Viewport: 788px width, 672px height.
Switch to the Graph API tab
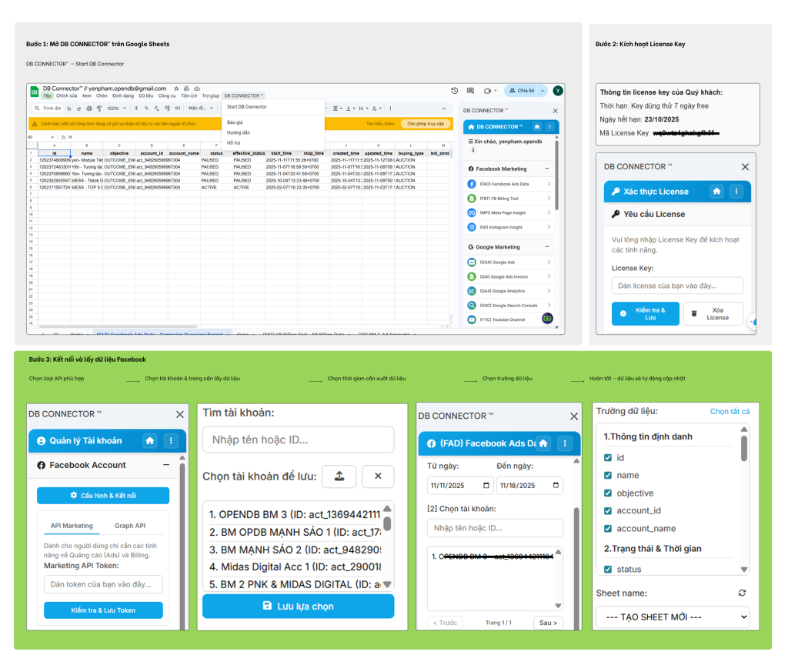point(130,526)
